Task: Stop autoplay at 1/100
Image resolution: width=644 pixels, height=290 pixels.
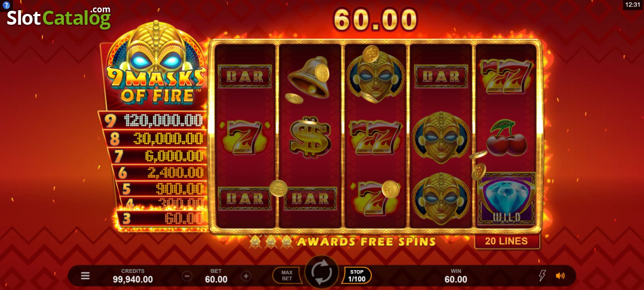Action: [x=356, y=275]
